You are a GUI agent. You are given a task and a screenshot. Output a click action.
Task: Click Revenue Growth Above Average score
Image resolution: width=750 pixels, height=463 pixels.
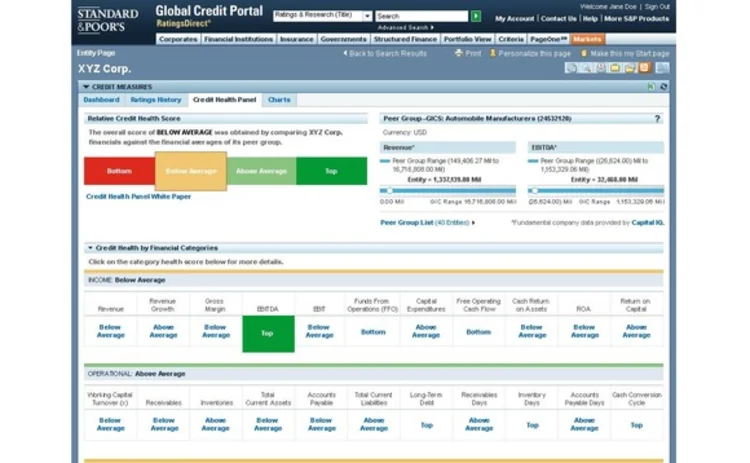tap(163, 331)
